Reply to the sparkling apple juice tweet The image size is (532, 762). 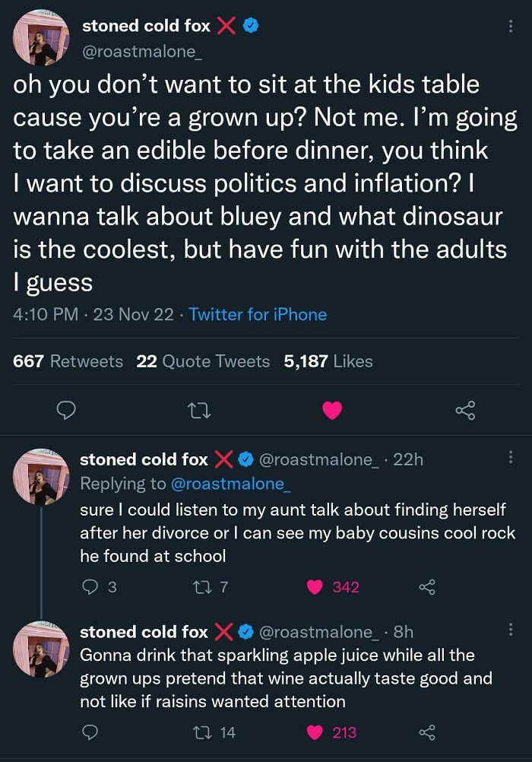click(90, 732)
